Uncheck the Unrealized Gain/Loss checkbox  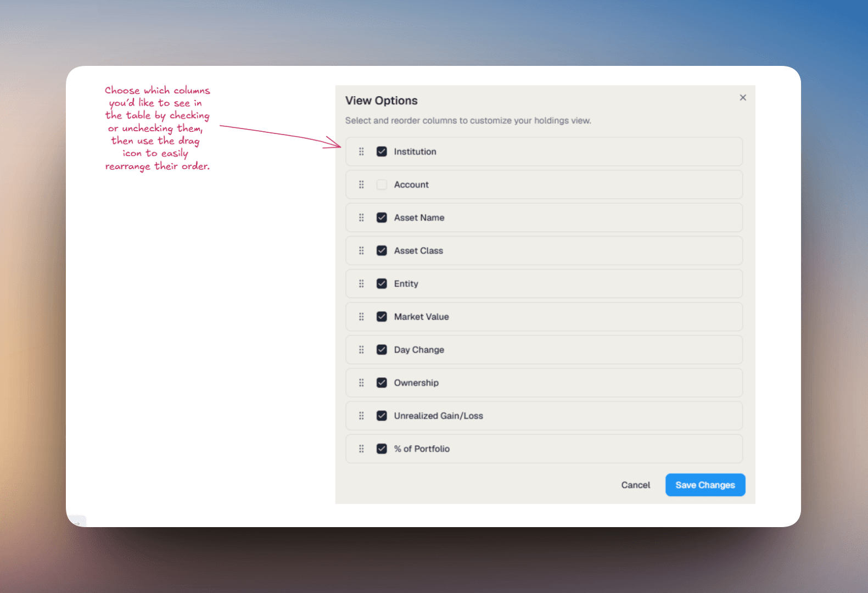pos(382,416)
